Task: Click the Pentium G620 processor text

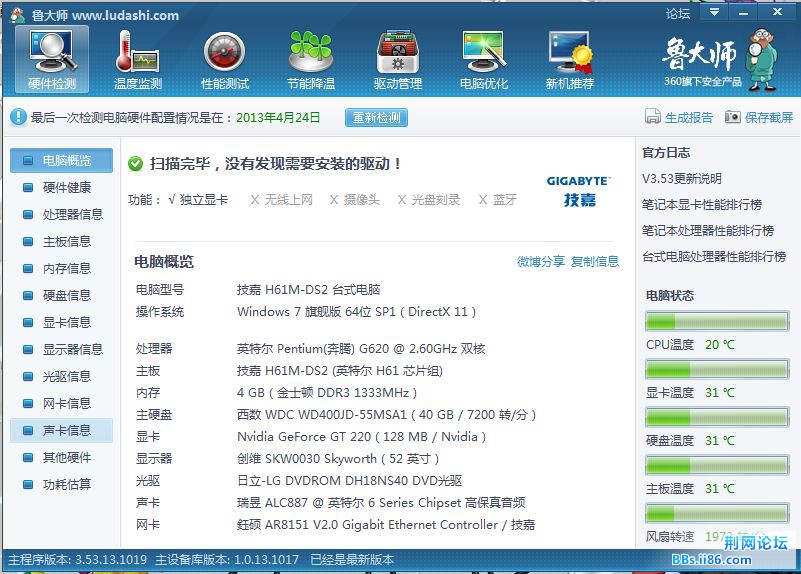Action: (x=361, y=349)
